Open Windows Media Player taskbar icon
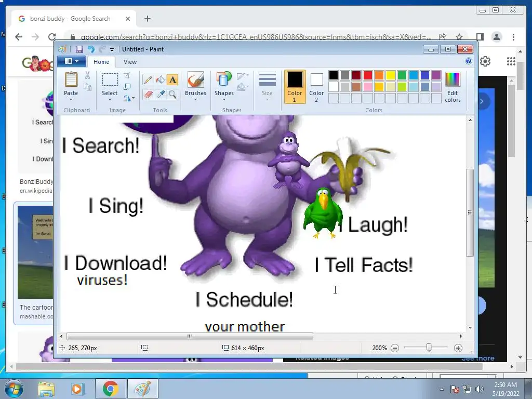This screenshot has width=532, height=399. tap(77, 389)
